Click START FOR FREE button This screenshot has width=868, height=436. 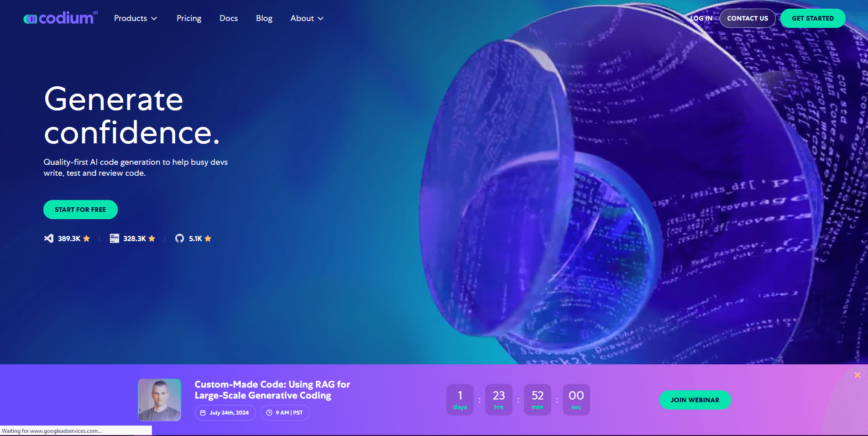(80, 210)
